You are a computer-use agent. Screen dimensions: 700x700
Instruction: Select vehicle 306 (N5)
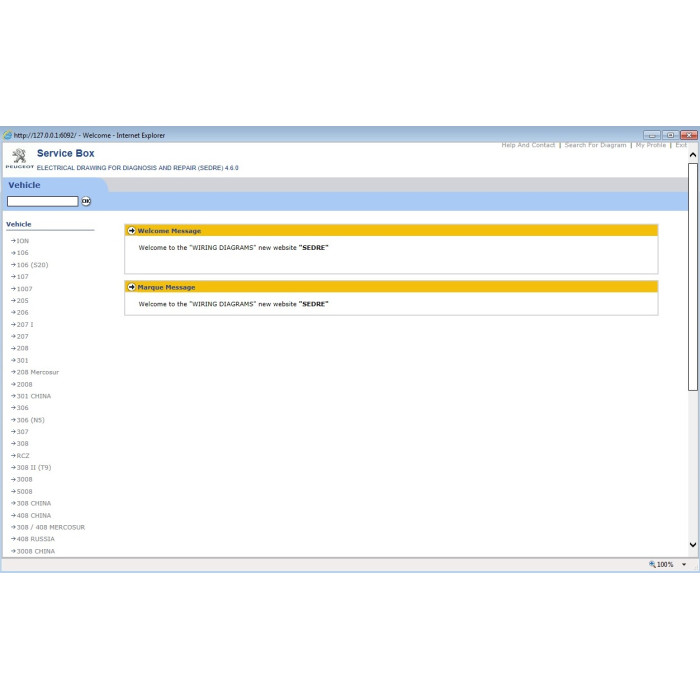pyautogui.click(x=30, y=420)
